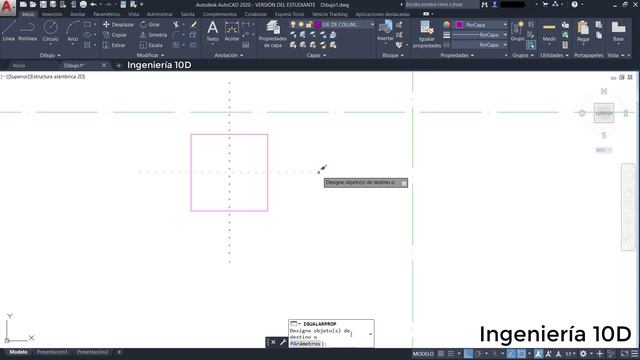Click the Grupo tool

(517, 31)
